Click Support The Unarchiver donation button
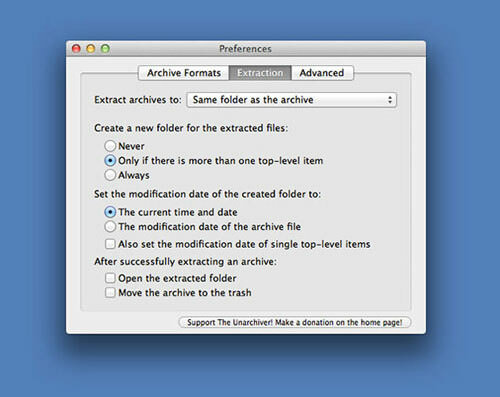500x397 pixels. tap(295, 322)
